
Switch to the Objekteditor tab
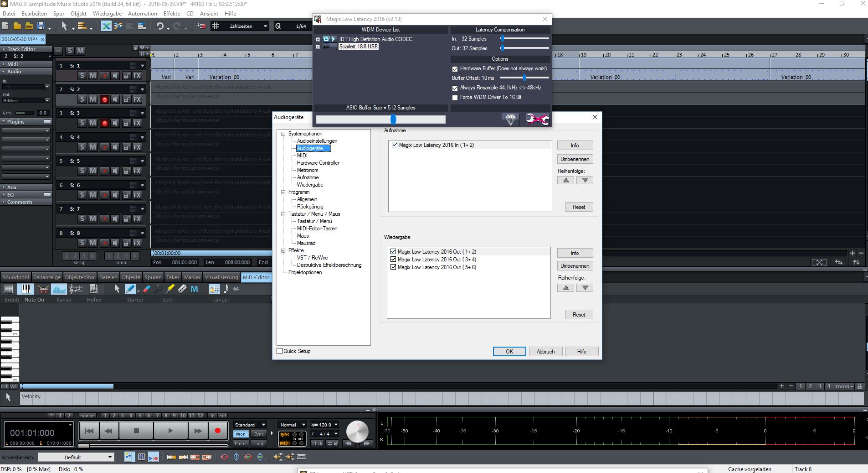tap(80, 277)
